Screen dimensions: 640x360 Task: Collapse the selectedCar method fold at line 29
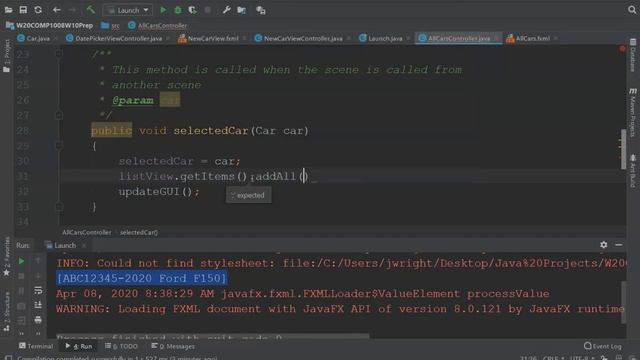59,146
